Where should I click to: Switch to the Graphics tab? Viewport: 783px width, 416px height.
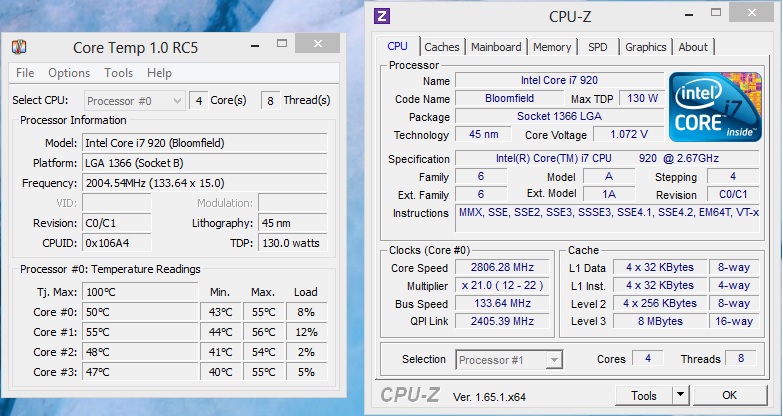646,47
